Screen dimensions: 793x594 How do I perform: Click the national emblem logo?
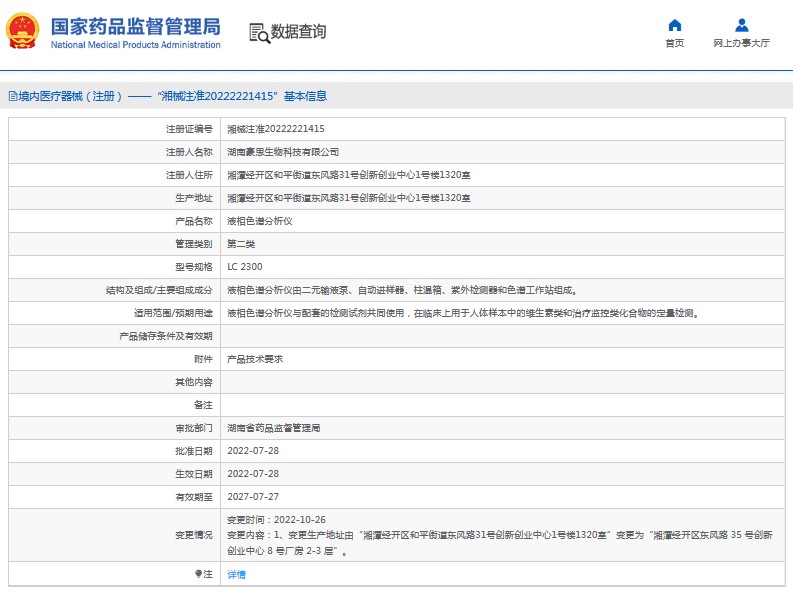click(x=22, y=31)
